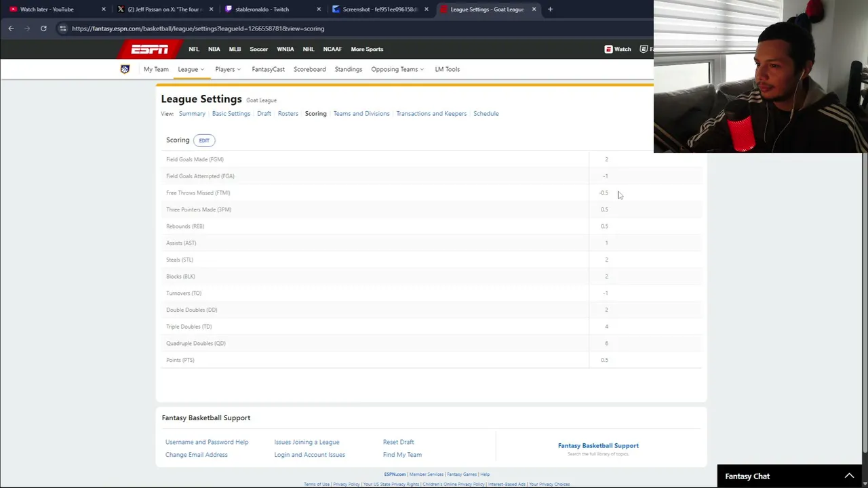Click the ESPN logo
The height and width of the screenshot is (488, 868).
click(x=149, y=49)
